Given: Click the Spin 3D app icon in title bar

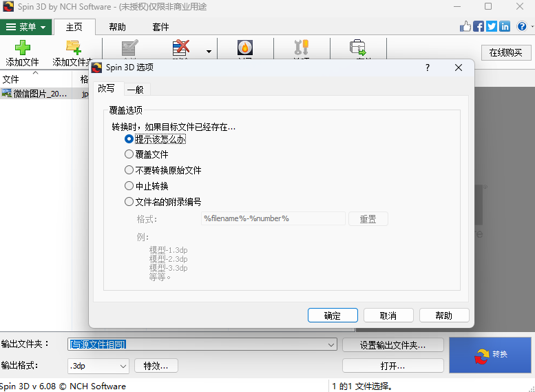Looking at the screenshot, I should (8, 6).
